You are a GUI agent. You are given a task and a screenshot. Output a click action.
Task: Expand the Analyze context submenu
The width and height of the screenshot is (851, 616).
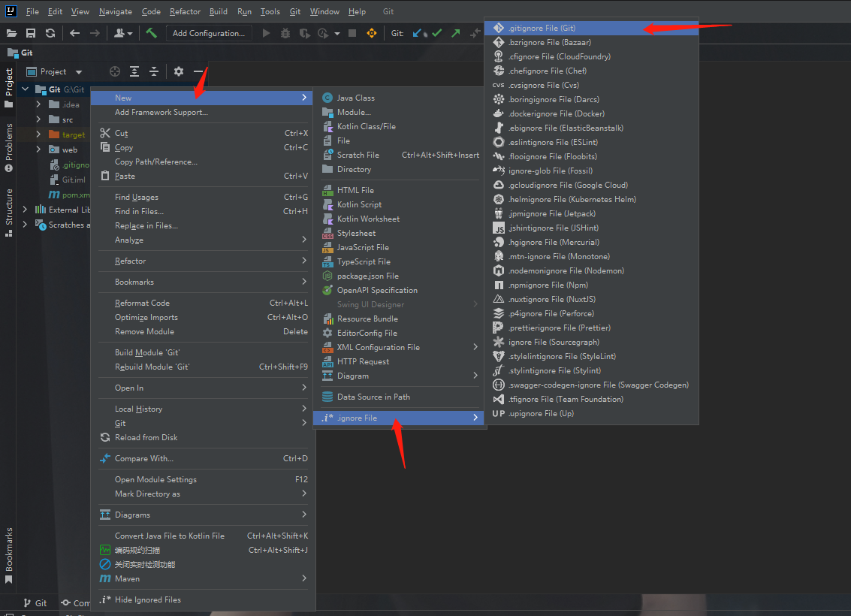coord(203,240)
